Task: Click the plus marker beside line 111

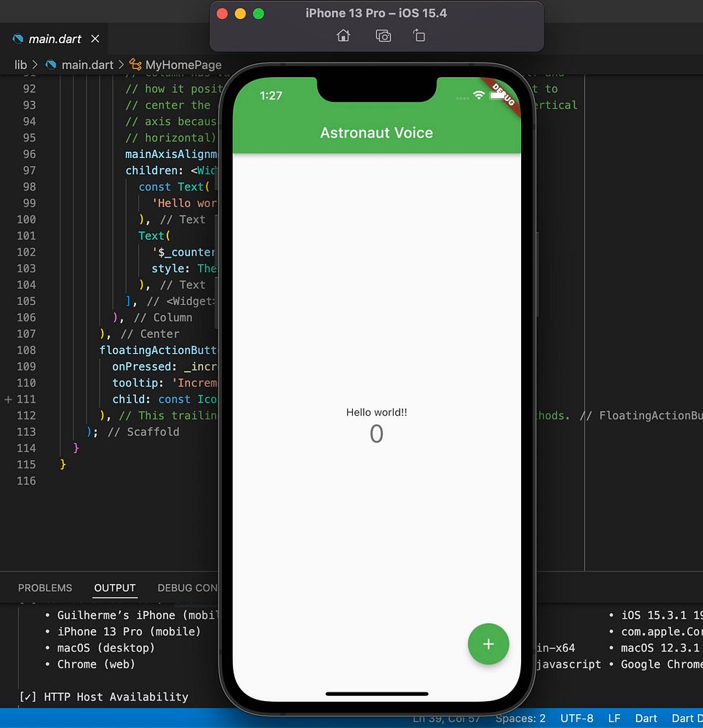Action: pos(8,399)
